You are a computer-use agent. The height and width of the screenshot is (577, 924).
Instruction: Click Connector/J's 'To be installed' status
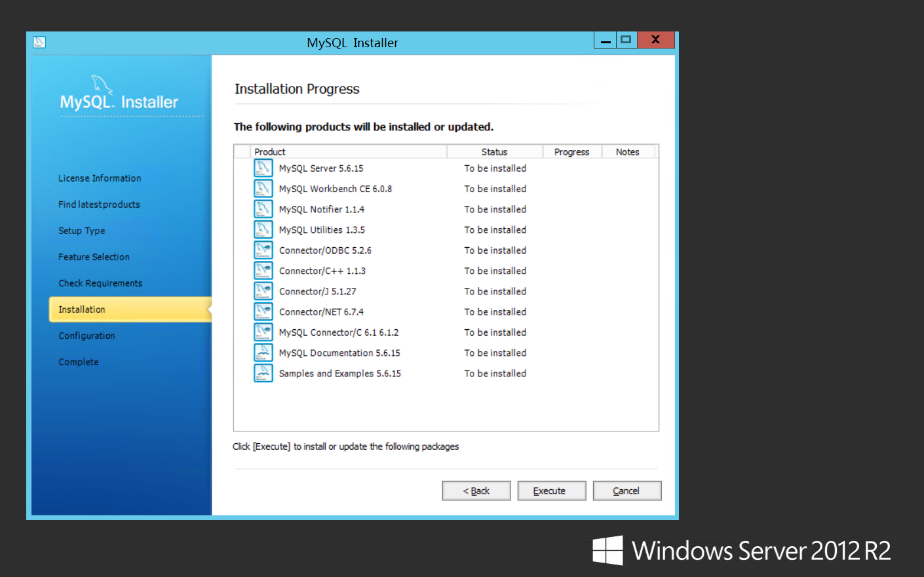[495, 292]
